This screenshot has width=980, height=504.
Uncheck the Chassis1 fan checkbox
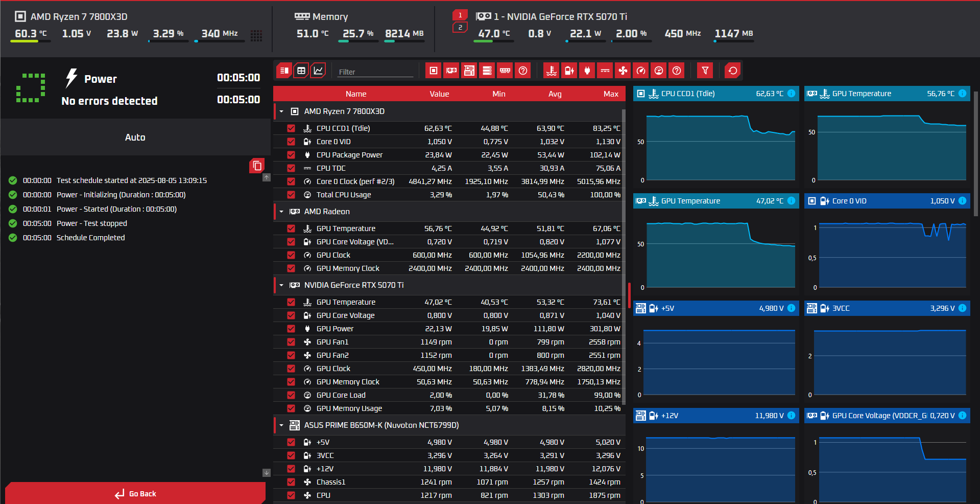(x=291, y=482)
